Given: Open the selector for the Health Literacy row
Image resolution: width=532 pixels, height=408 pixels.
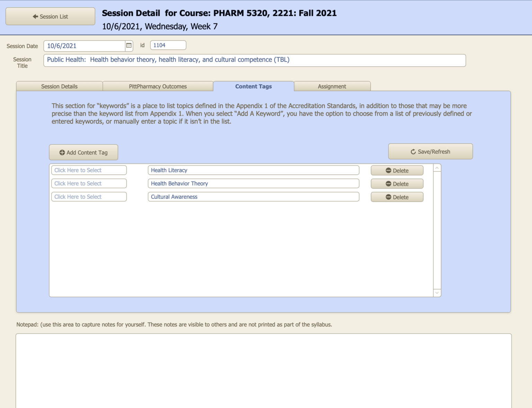Looking at the screenshot, I should coord(89,170).
